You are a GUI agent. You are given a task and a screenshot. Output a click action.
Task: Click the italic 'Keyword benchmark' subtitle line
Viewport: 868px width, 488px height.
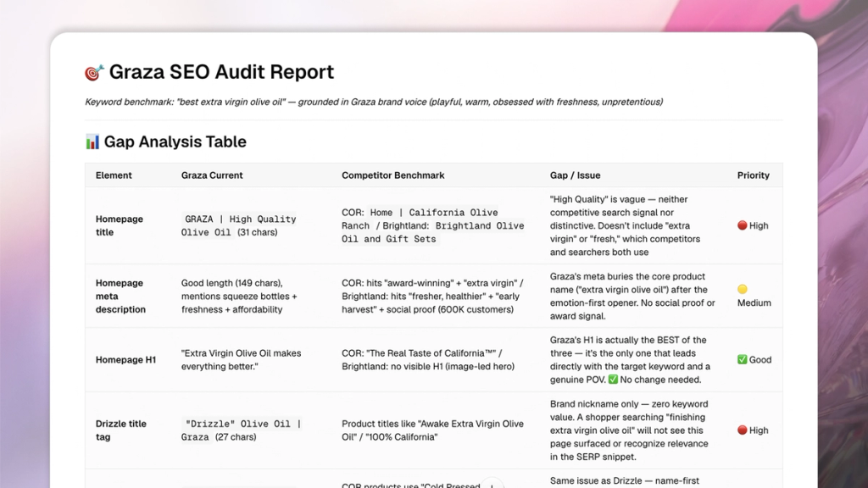pos(374,102)
